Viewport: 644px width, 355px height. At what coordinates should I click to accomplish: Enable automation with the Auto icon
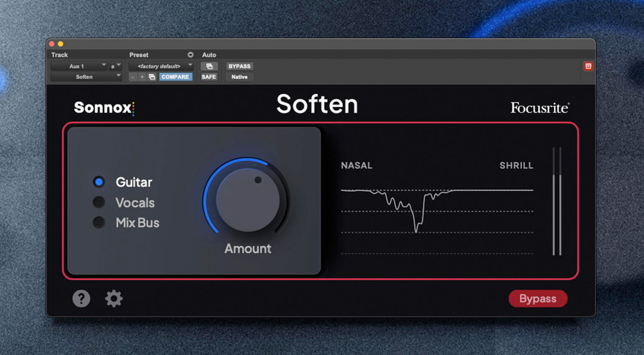click(x=210, y=66)
